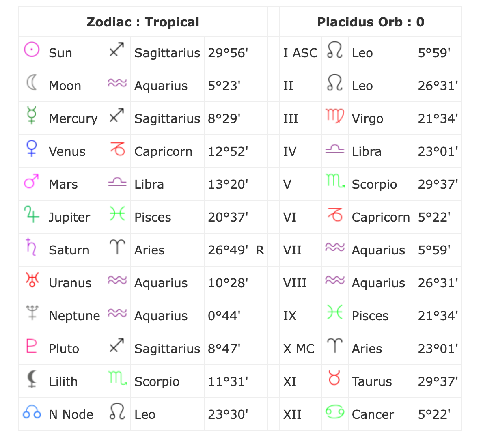The width and height of the screenshot is (496, 448).
Task: Select the pink Mars glyph
Action: (32, 181)
